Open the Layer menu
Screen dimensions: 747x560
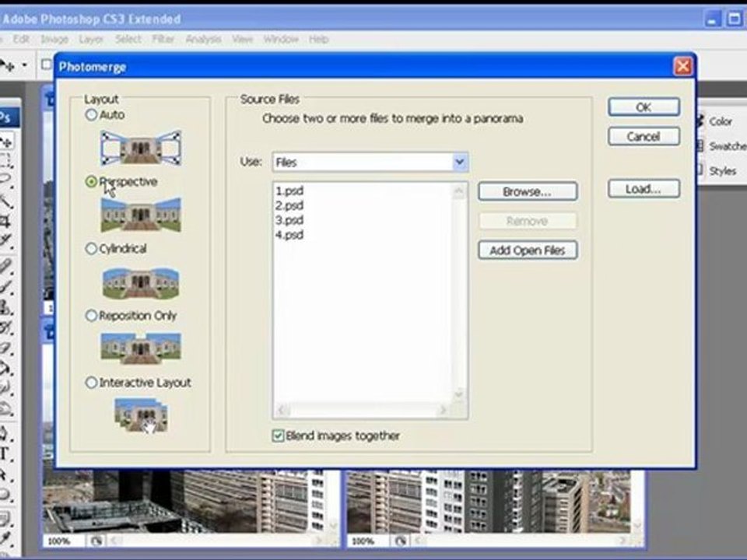[x=91, y=39]
